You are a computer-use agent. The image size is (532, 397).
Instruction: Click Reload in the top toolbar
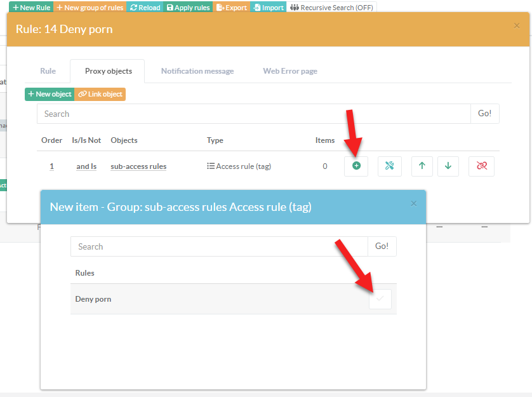[145, 8]
